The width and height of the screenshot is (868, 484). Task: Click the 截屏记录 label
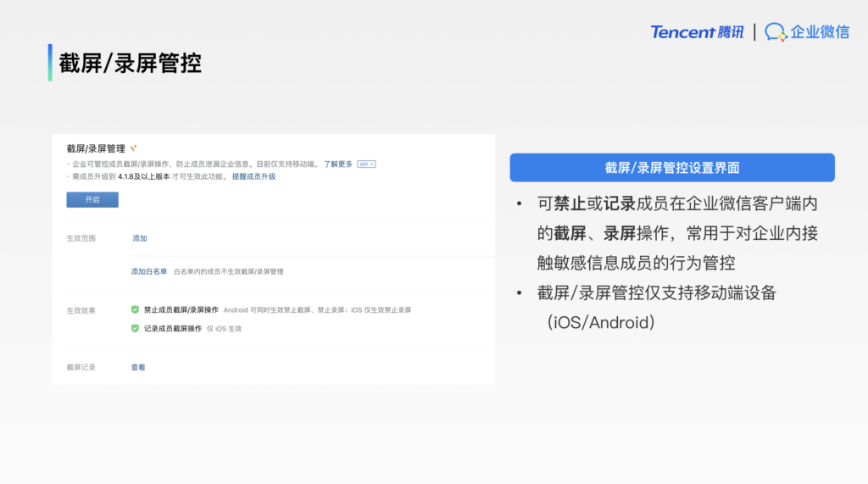[x=81, y=367]
